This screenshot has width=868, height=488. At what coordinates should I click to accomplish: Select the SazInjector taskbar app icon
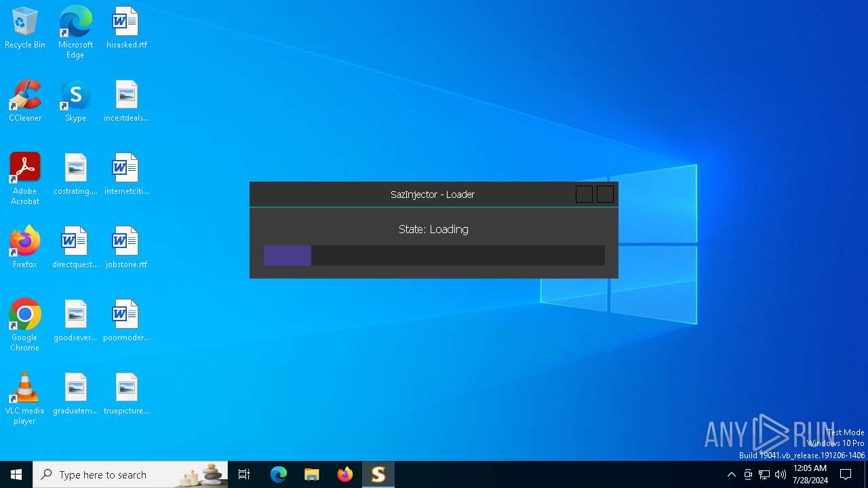378,474
